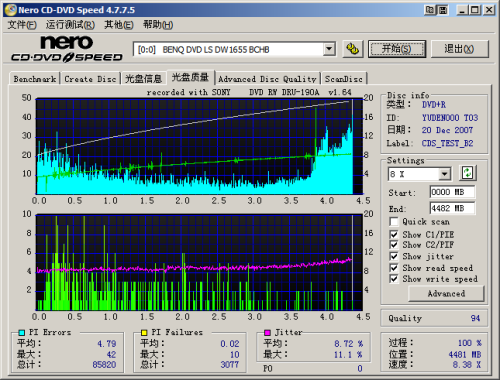Toggle the Show read speed checkbox
Viewport: 500px width, 380px height.
(x=394, y=268)
